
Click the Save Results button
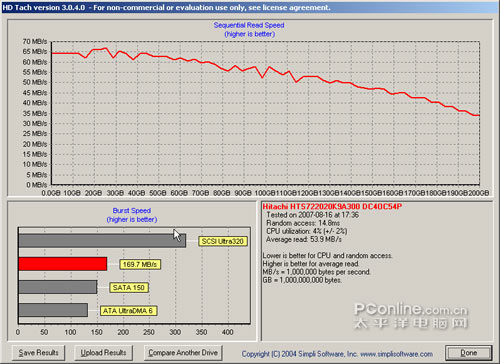pos(38,353)
